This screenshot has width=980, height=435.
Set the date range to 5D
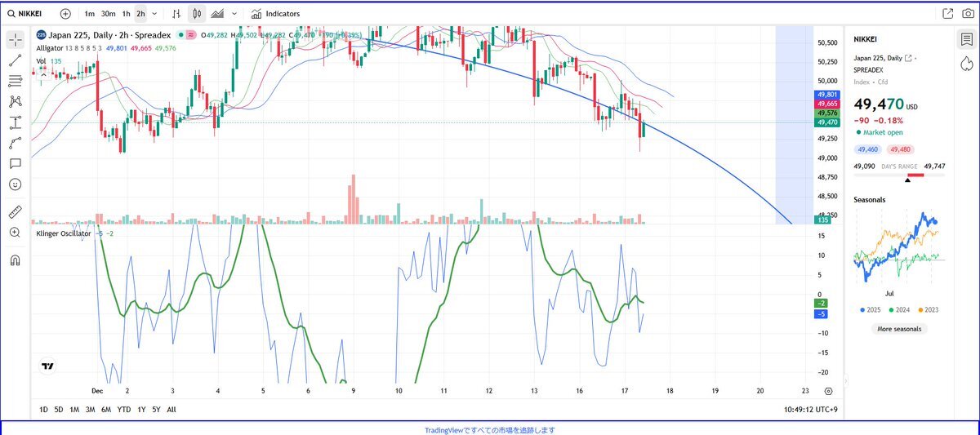[59, 409]
